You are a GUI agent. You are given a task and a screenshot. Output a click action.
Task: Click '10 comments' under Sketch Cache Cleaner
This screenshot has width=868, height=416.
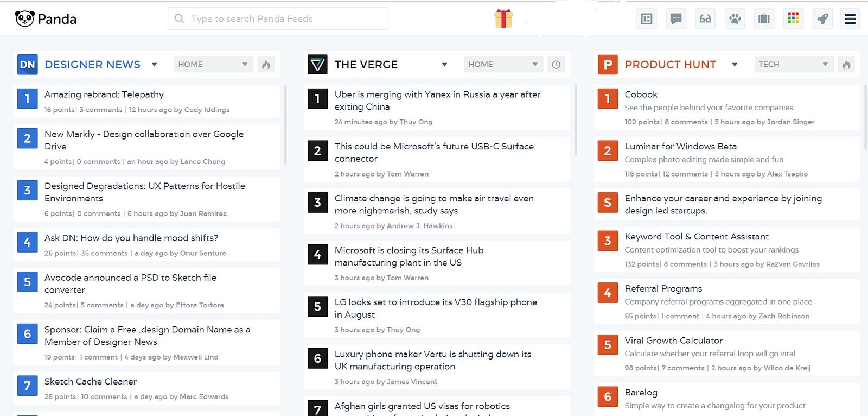[104, 397]
